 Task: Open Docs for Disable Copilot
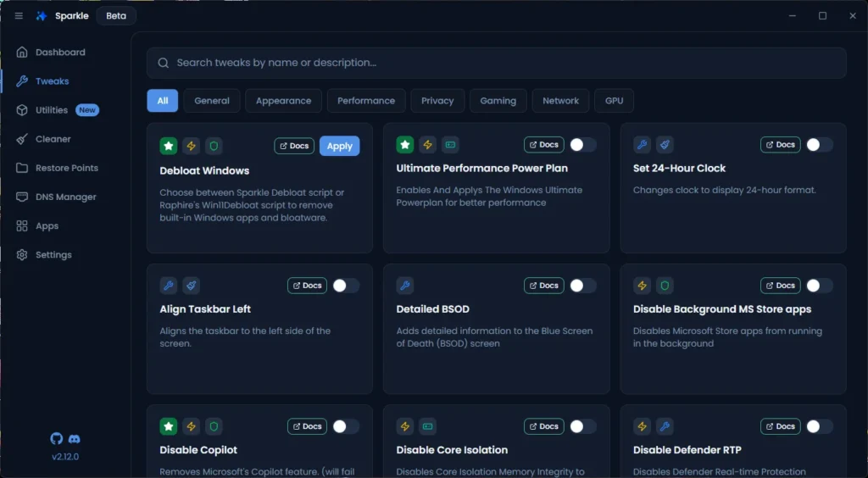[x=307, y=426]
